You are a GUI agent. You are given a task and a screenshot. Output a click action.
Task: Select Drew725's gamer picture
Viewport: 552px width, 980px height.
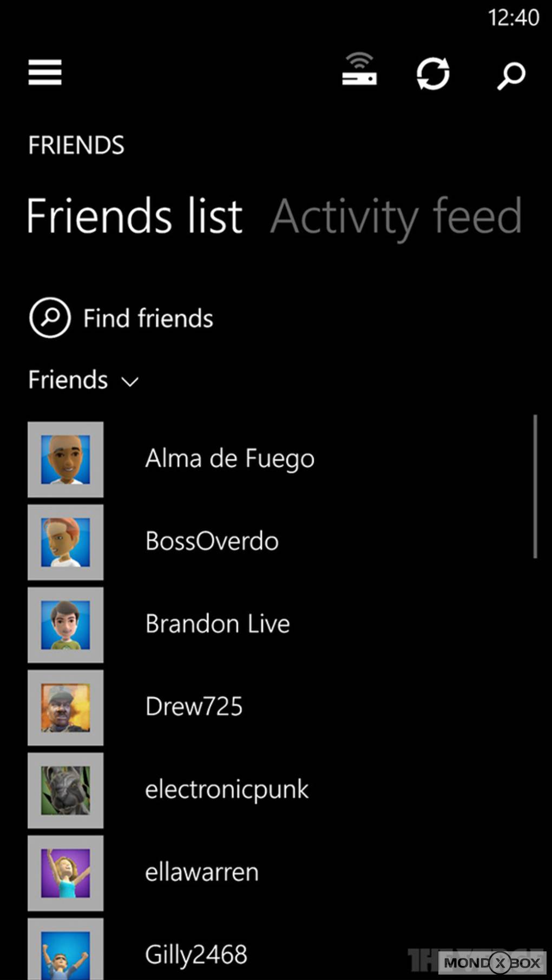65,708
